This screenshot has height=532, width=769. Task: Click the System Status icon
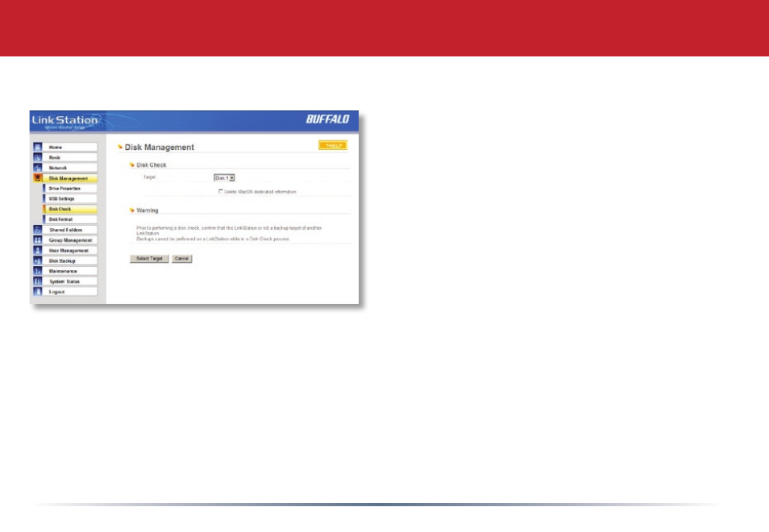coord(37,281)
